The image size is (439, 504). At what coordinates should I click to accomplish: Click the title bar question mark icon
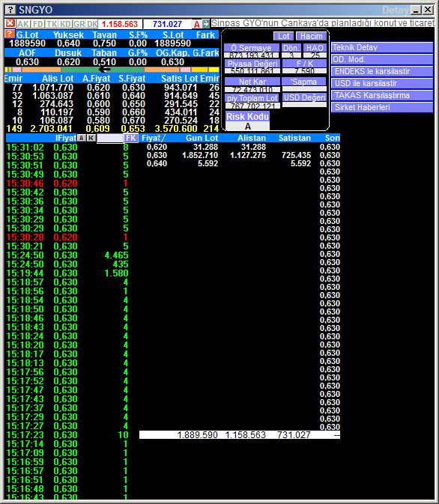click(10, 10)
